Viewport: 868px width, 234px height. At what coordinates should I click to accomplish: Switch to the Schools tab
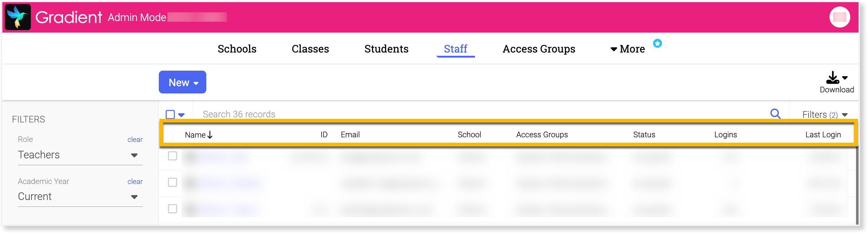237,49
